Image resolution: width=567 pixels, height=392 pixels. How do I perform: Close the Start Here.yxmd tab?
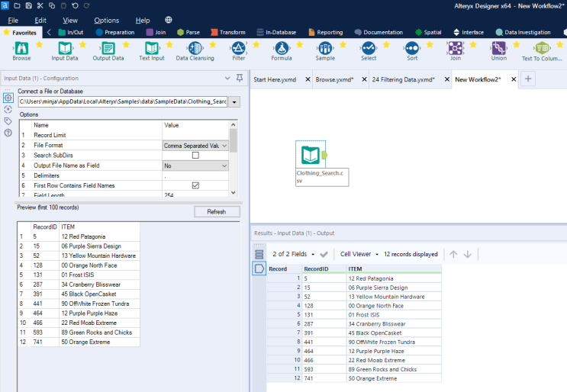(x=308, y=79)
